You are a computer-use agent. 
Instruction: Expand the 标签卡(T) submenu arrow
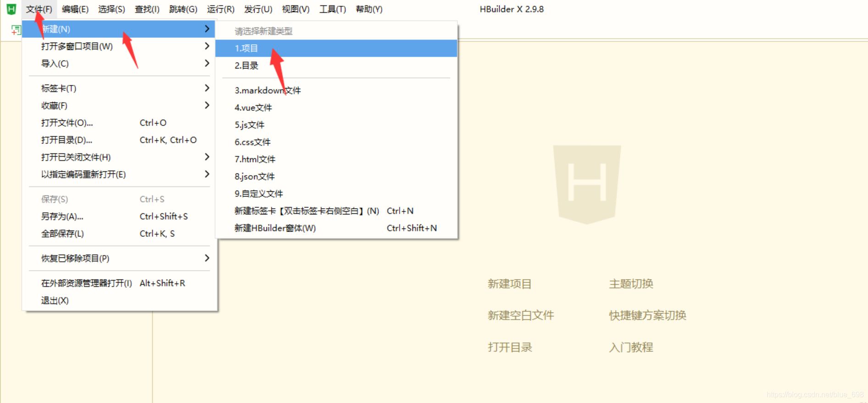(x=207, y=88)
